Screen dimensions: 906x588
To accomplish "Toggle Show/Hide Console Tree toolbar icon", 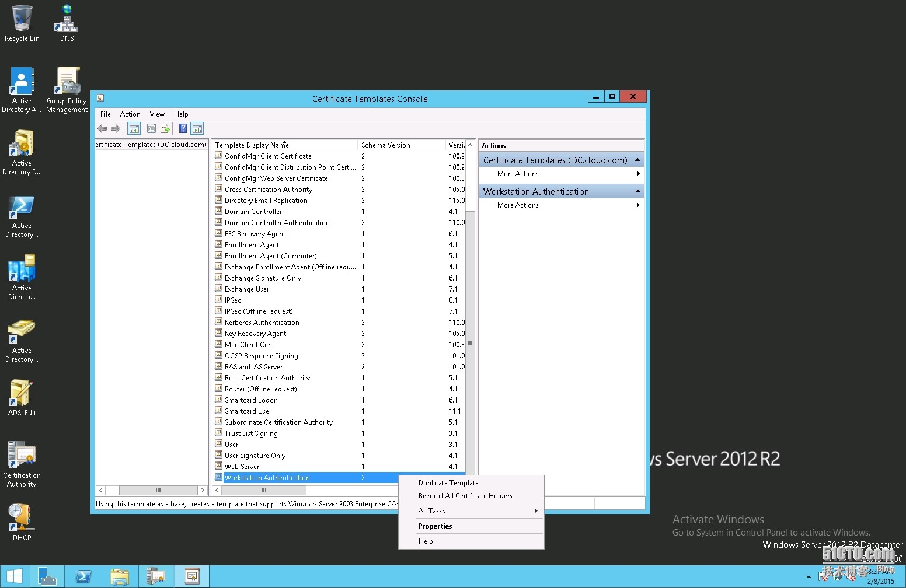I will (x=134, y=129).
